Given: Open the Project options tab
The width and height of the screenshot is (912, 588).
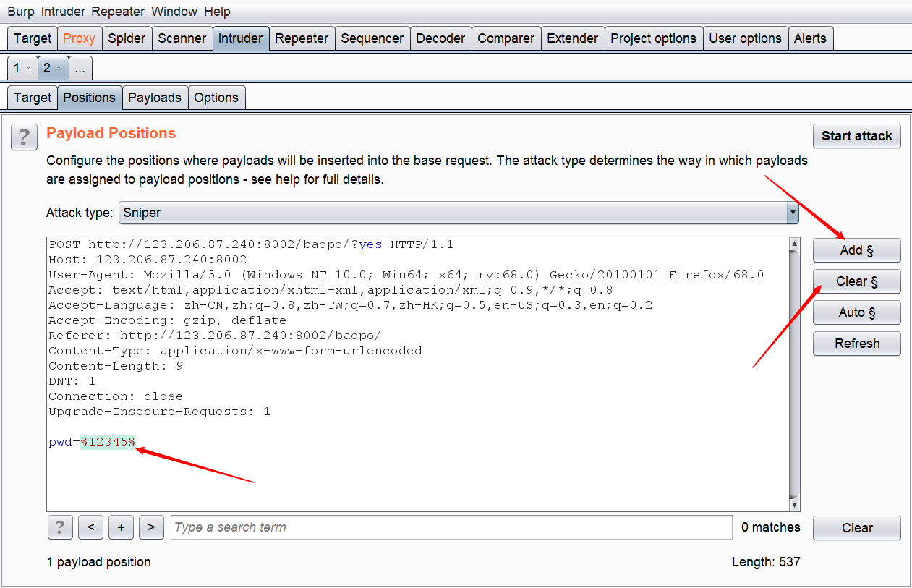Looking at the screenshot, I should [x=654, y=38].
